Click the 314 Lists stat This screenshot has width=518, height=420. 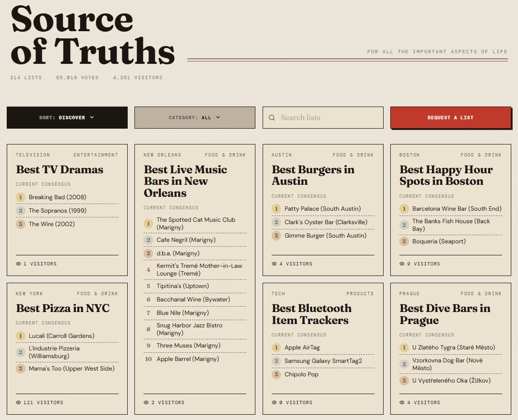click(x=26, y=78)
